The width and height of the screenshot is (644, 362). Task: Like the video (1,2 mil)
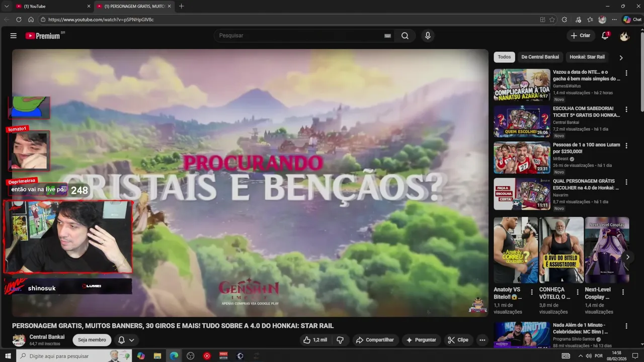pyautogui.click(x=315, y=340)
